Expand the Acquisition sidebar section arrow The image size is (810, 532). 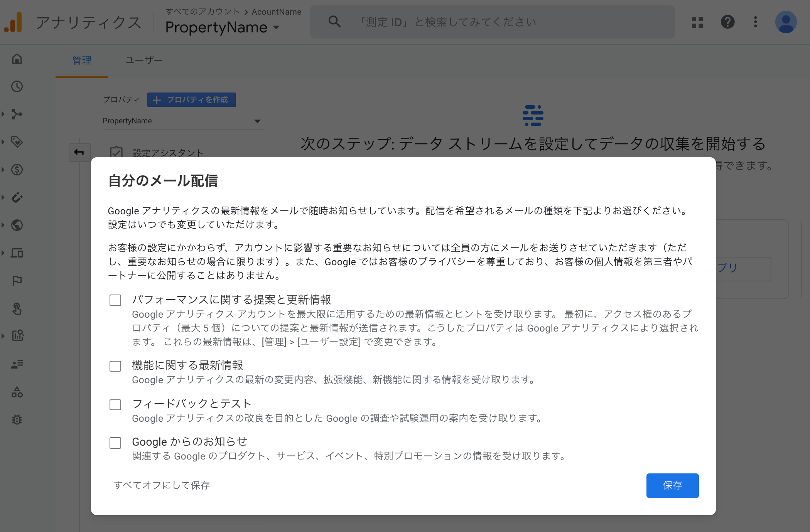(x=3, y=114)
